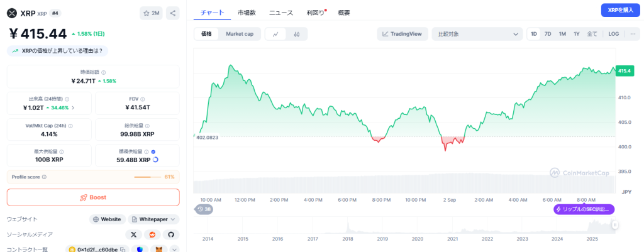The width and height of the screenshot is (644, 252).
Task: Expand the contract list chevron
Action: 174,249
